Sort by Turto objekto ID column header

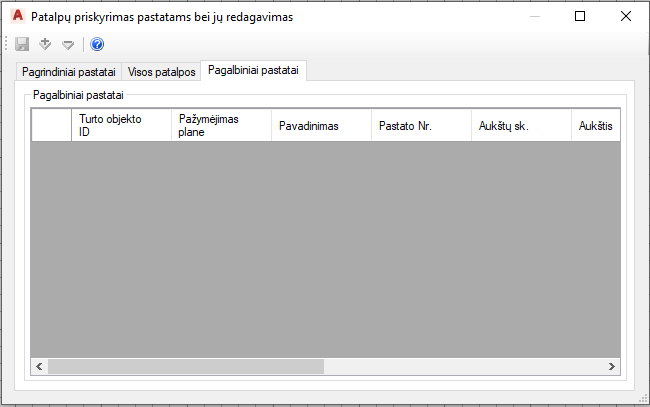(x=121, y=125)
